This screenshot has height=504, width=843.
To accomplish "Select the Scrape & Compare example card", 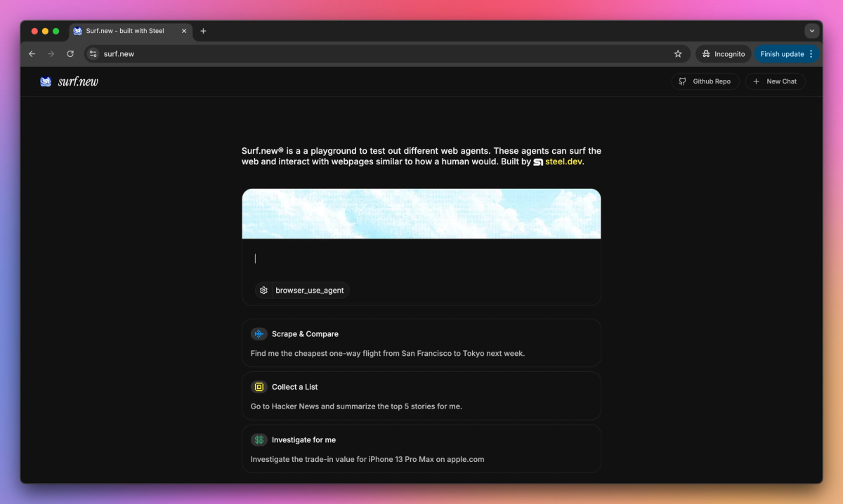I will (421, 343).
